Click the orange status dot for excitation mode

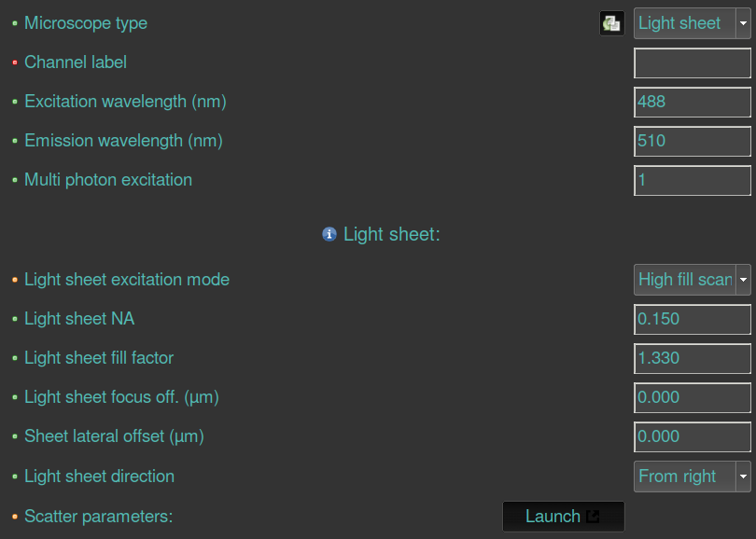click(x=15, y=280)
